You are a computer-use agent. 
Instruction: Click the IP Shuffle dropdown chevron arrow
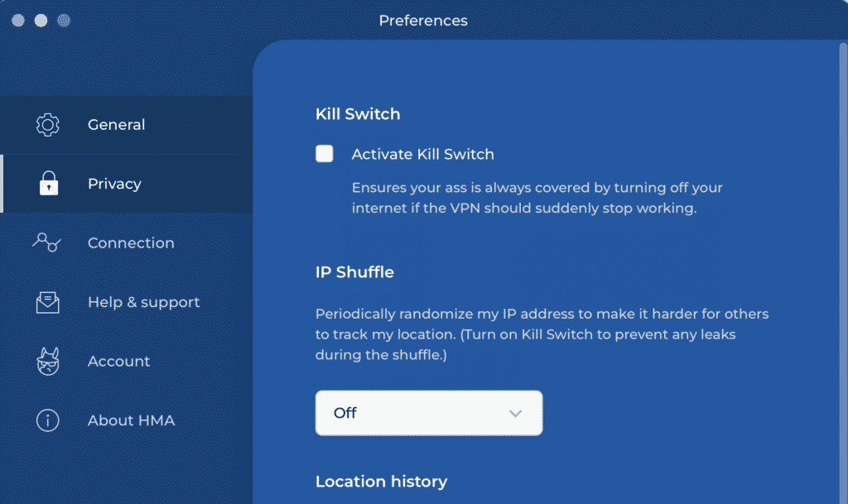[515, 414]
